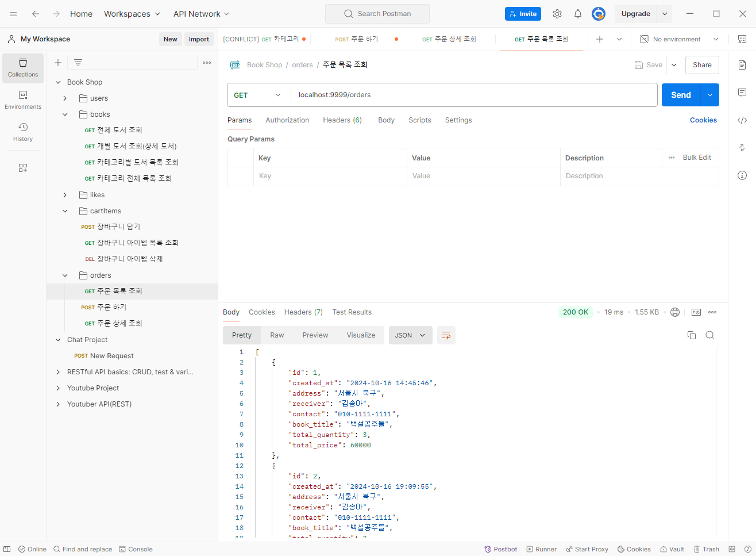This screenshot has width=756, height=556.
Task: Switch to Raw response view
Action: (277, 335)
